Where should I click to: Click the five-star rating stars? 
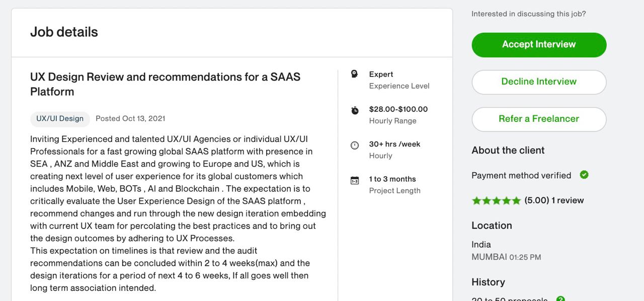click(496, 200)
